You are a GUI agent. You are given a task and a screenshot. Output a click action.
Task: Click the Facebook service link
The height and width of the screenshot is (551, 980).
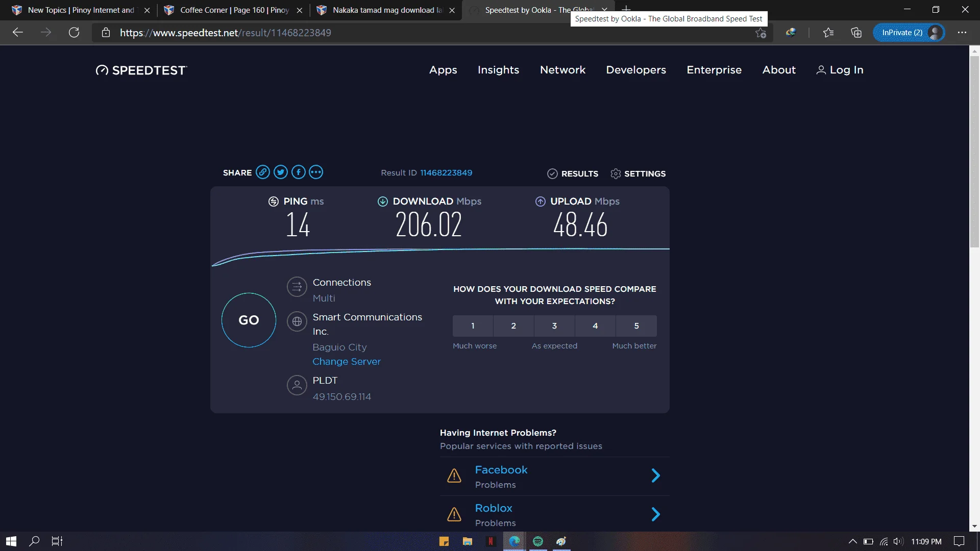(501, 470)
